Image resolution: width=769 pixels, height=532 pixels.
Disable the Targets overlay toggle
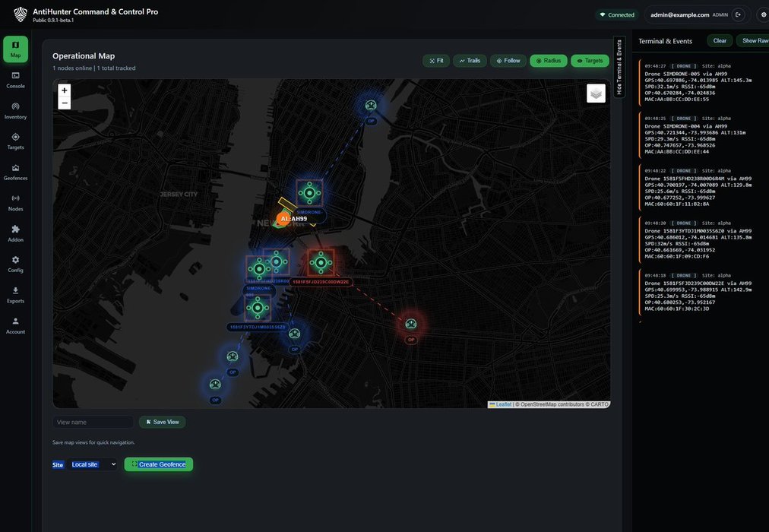pos(590,61)
